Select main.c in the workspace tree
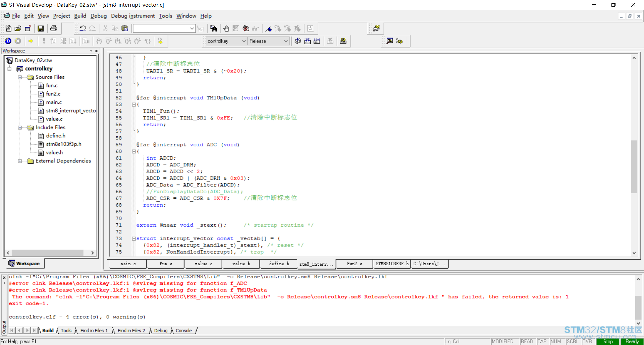This screenshot has width=644, height=345. pos(54,102)
